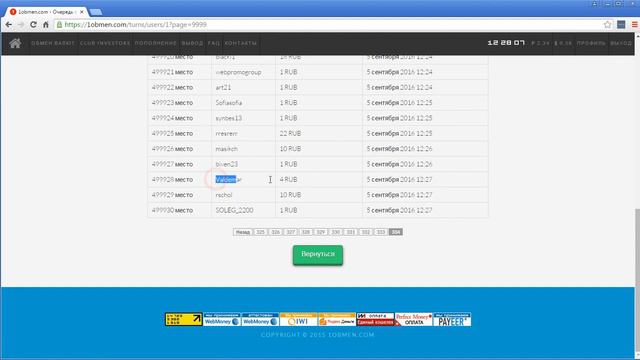Go to pagination page 325
The image size is (640, 360).
pyautogui.click(x=260, y=232)
